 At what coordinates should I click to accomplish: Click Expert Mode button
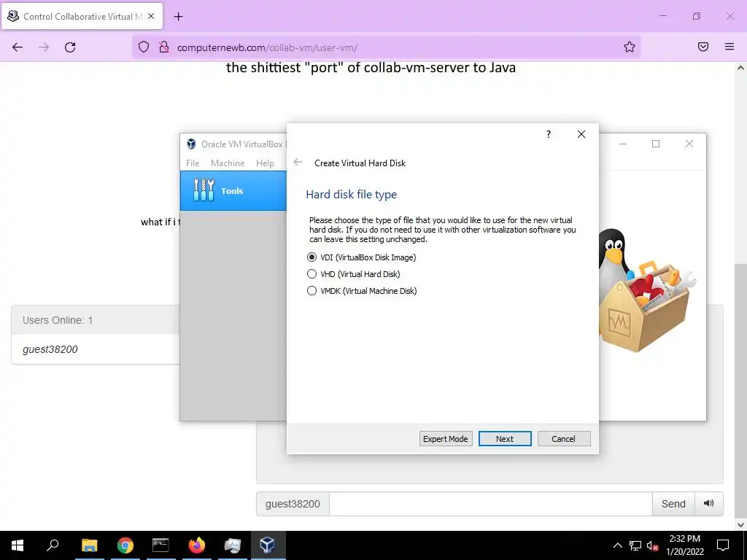pos(446,438)
